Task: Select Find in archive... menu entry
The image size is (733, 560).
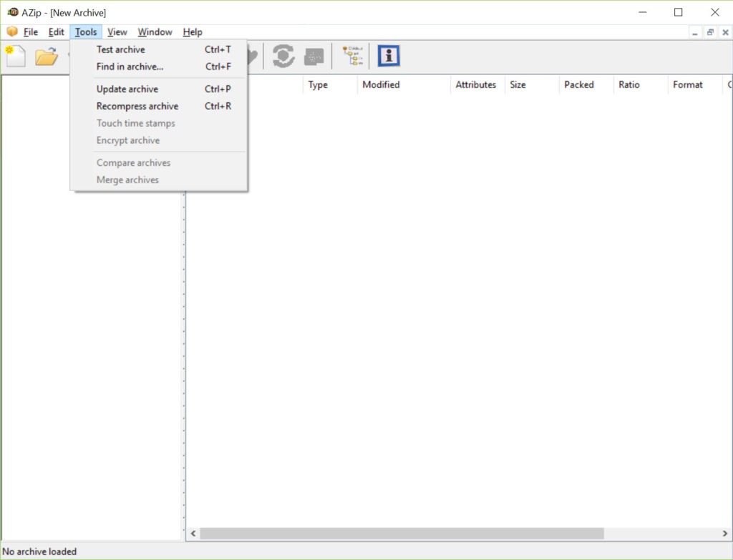Action: (x=159, y=67)
